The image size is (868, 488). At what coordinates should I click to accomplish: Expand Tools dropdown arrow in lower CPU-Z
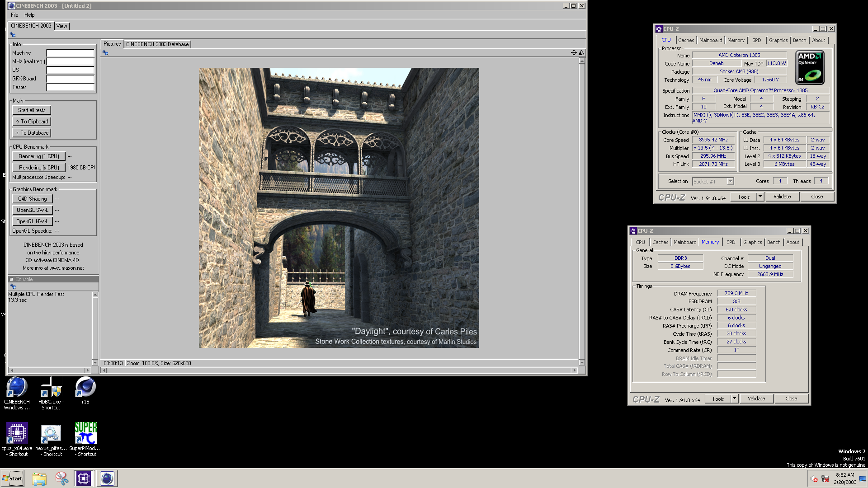tap(734, 399)
